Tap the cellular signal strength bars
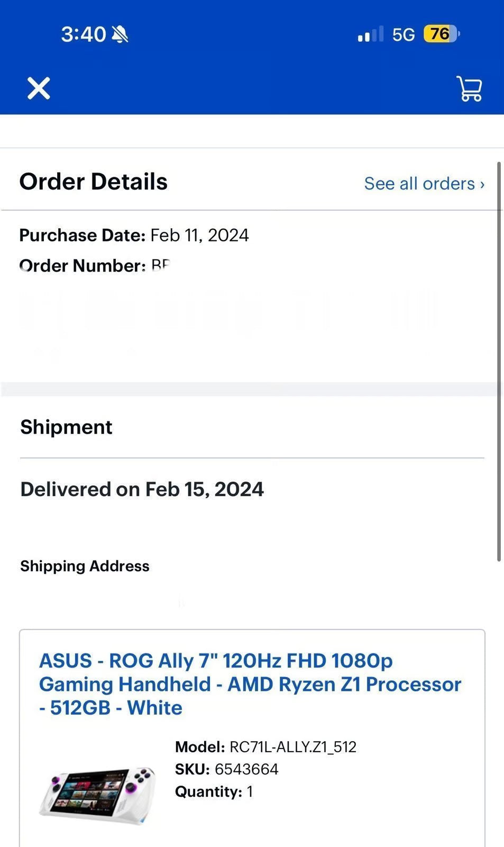The height and width of the screenshot is (847, 504). [368, 34]
